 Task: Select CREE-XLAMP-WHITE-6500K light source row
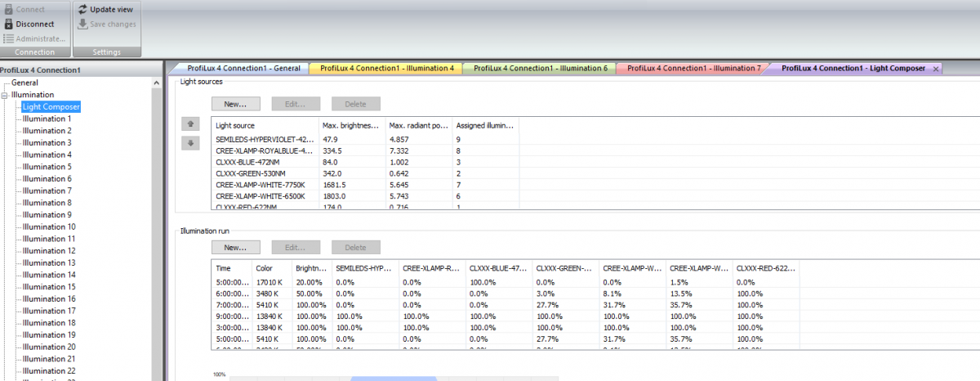[x=365, y=196]
